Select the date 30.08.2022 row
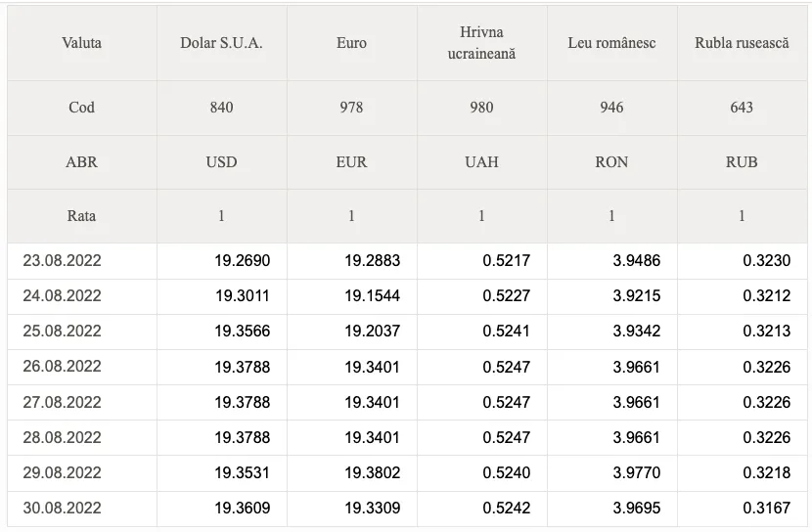The height and width of the screenshot is (532, 812). (407, 508)
